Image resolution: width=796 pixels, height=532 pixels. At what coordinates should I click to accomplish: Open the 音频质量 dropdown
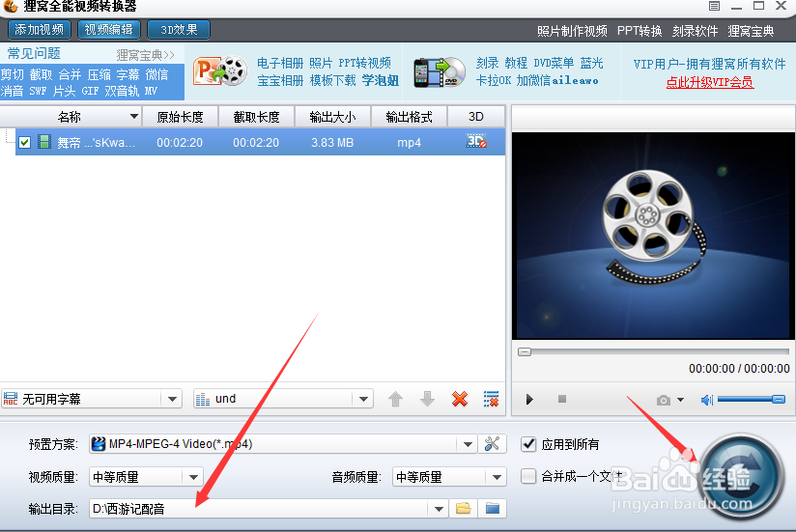tap(497, 477)
